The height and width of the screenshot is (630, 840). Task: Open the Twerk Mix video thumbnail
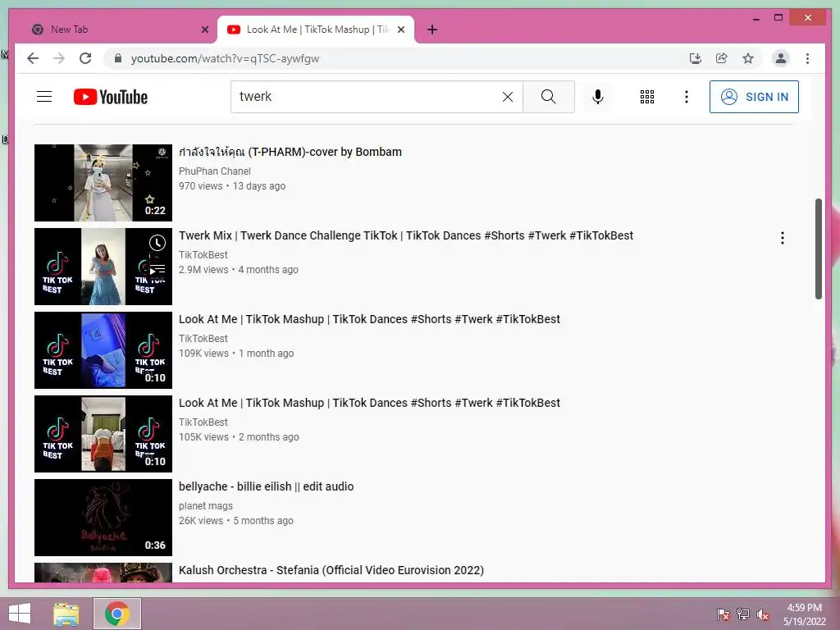[103, 267]
